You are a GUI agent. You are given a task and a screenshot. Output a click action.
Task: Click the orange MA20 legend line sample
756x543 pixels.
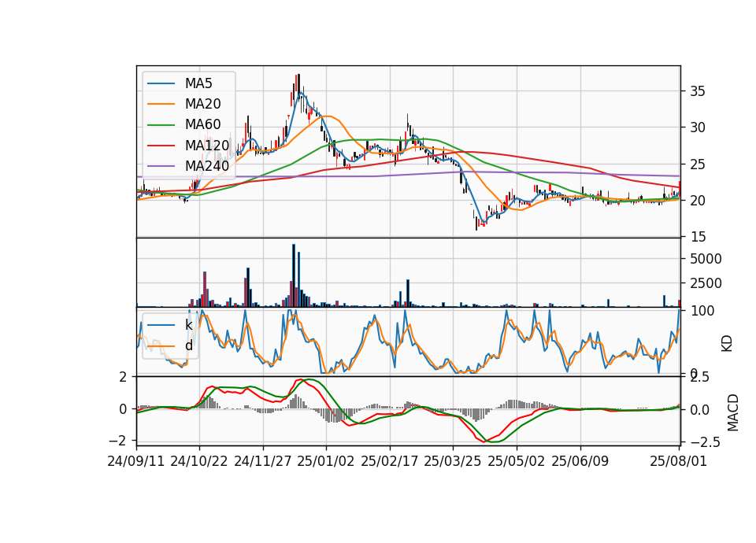tap(161, 104)
